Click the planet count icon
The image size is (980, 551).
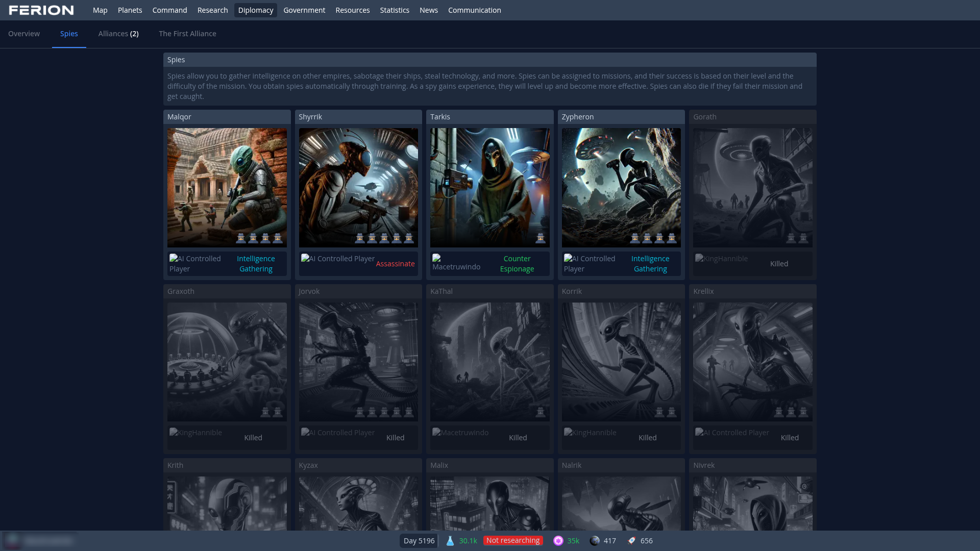(595, 541)
